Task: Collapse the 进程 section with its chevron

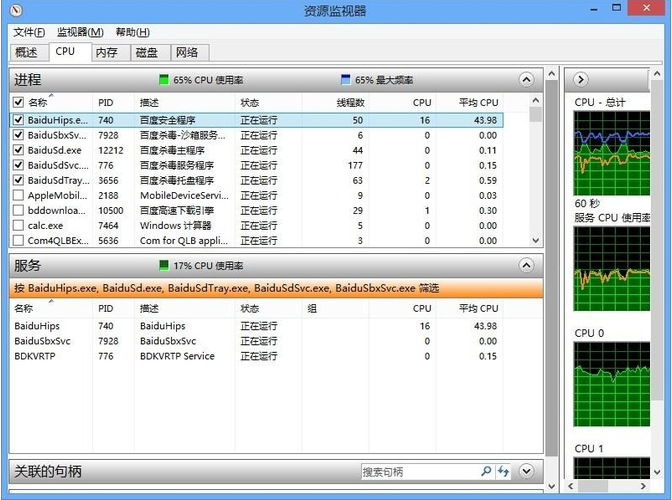Action: (x=526, y=80)
